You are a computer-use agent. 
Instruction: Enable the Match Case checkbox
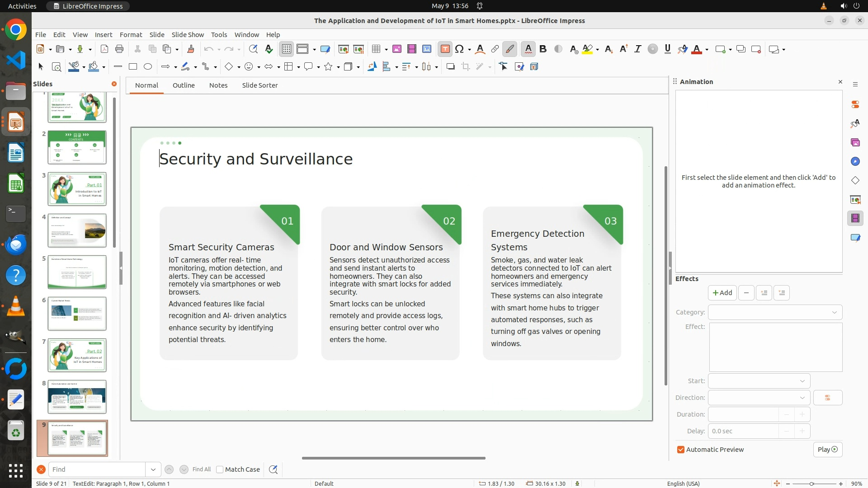click(x=220, y=469)
